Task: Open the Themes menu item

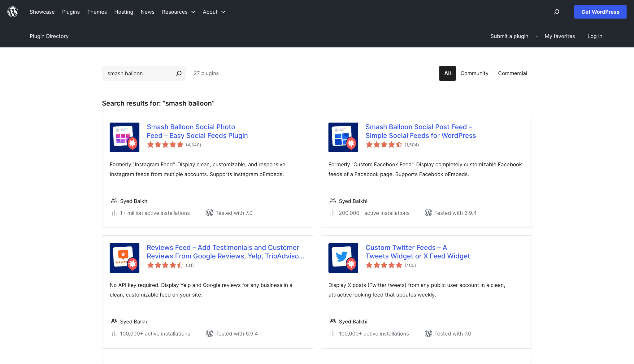Action: pos(97,12)
